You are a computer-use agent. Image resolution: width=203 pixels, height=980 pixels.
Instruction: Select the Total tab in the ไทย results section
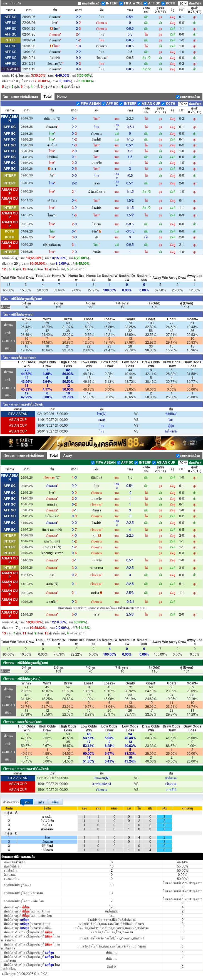click(48, 97)
